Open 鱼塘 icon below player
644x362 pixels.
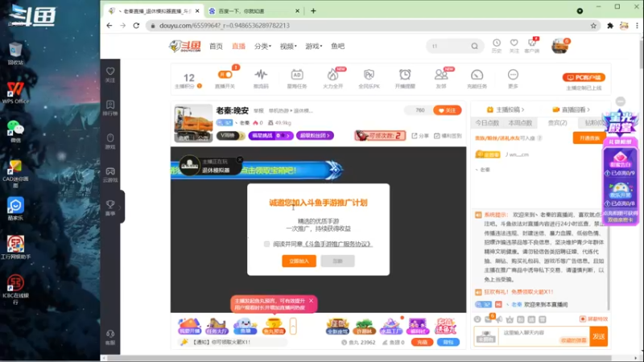click(x=246, y=326)
